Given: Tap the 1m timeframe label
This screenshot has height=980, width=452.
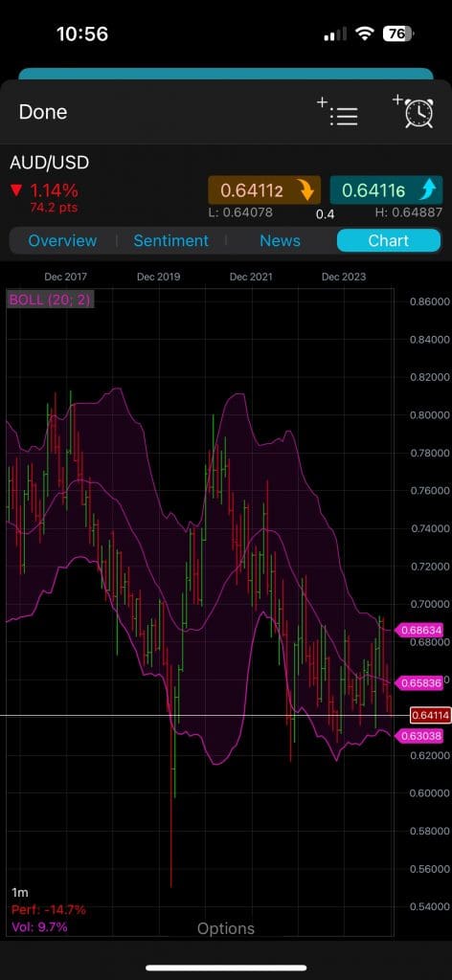Looking at the screenshot, I should click(20, 893).
